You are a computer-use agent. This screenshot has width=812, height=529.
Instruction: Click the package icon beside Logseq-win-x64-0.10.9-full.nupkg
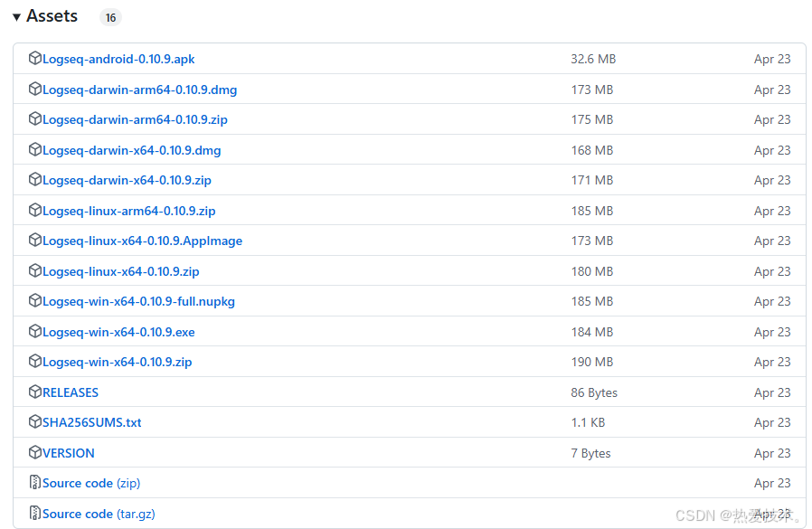pos(34,300)
